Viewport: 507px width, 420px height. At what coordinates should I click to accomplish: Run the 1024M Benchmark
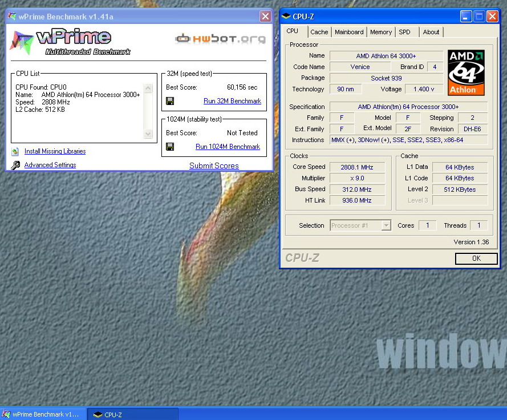click(x=228, y=147)
